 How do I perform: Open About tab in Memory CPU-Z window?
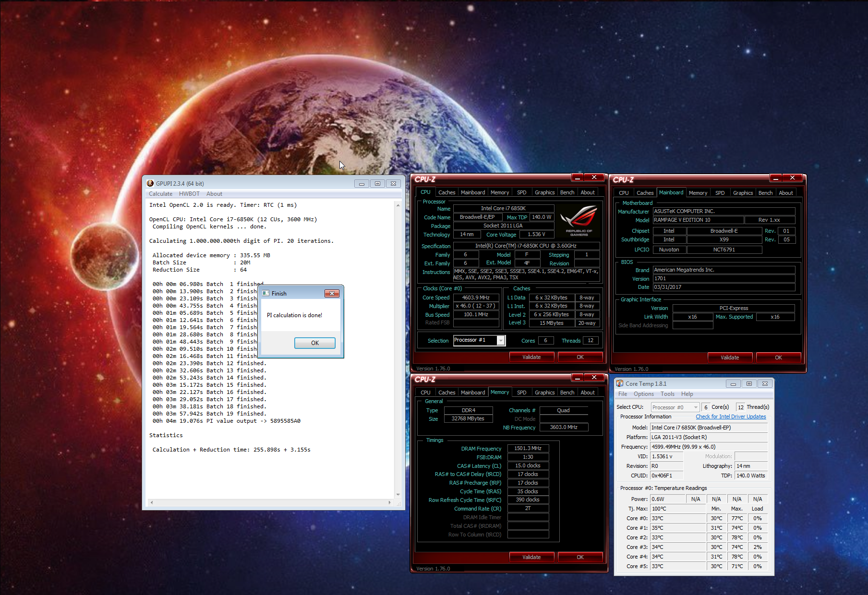[x=588, y=393]
